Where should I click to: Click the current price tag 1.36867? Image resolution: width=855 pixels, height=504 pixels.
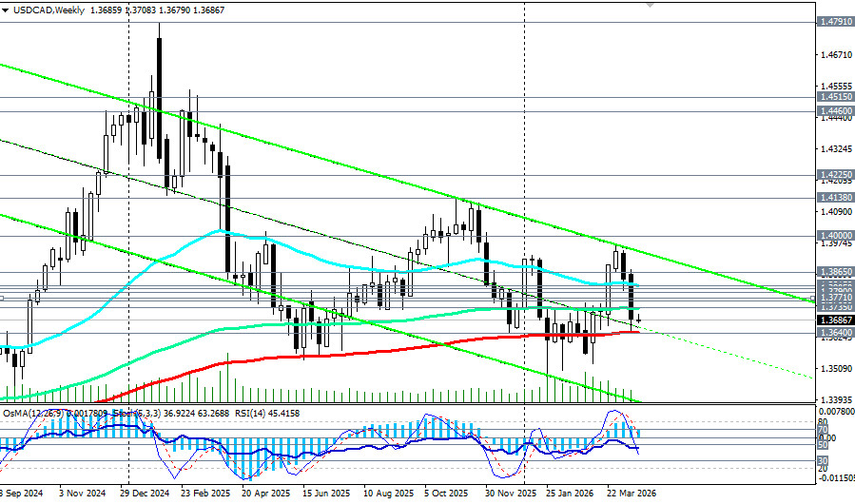(x=835, y=320)
